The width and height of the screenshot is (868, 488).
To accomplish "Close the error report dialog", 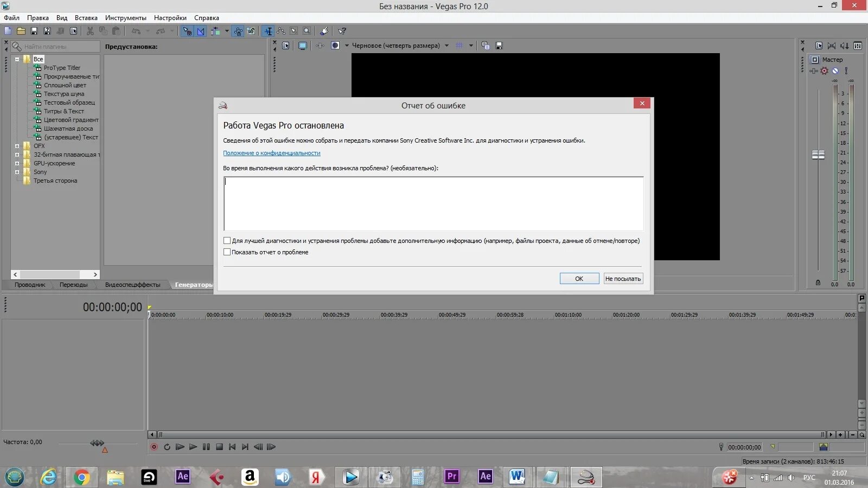I will point(642,104).
